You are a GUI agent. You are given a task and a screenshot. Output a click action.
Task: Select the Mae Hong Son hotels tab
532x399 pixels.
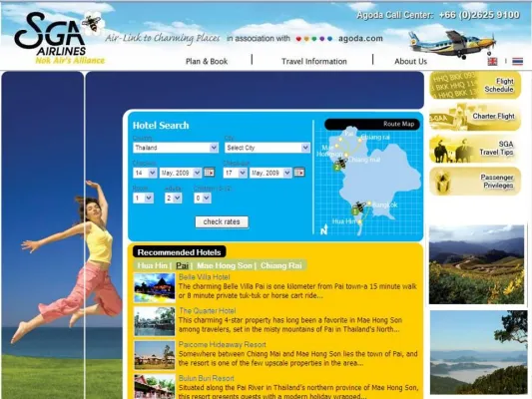[225, 265]
